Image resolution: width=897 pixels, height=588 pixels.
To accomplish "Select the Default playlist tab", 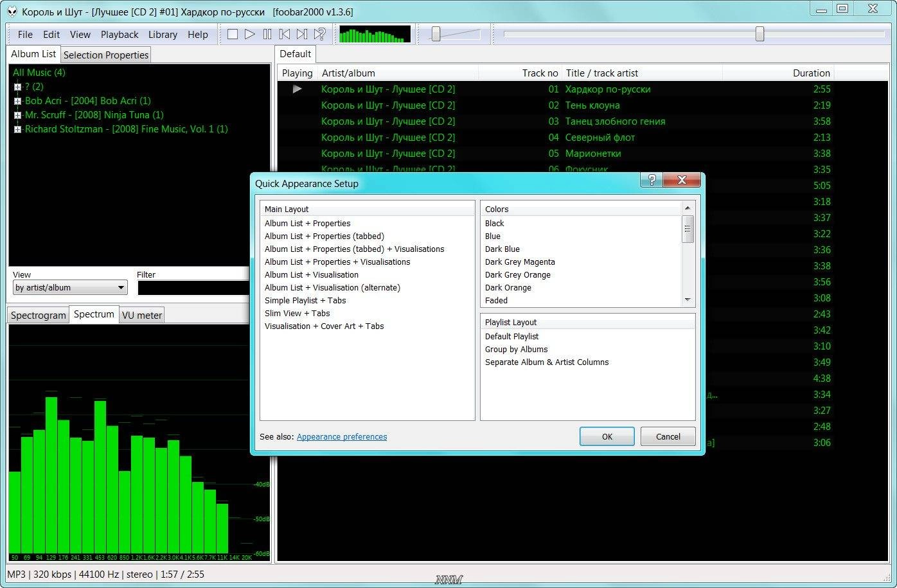I will pyautogui.click(x=296, y=54).
